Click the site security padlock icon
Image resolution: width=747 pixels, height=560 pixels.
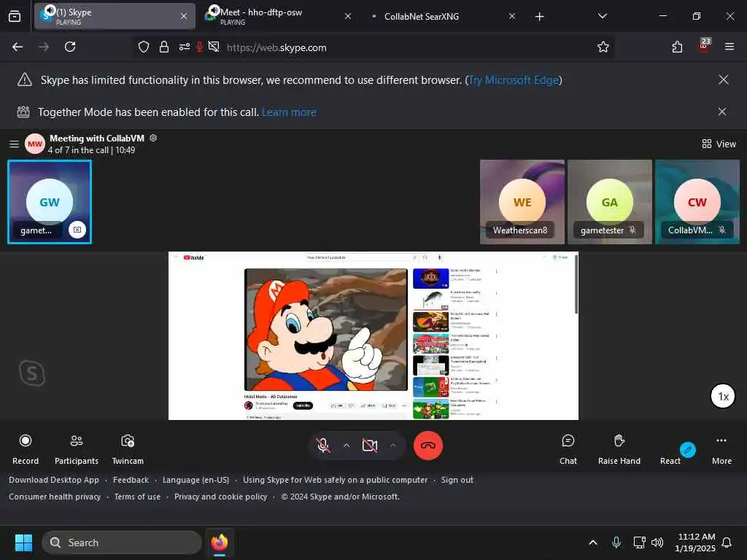pyautogui.click(x=164, y=47)
